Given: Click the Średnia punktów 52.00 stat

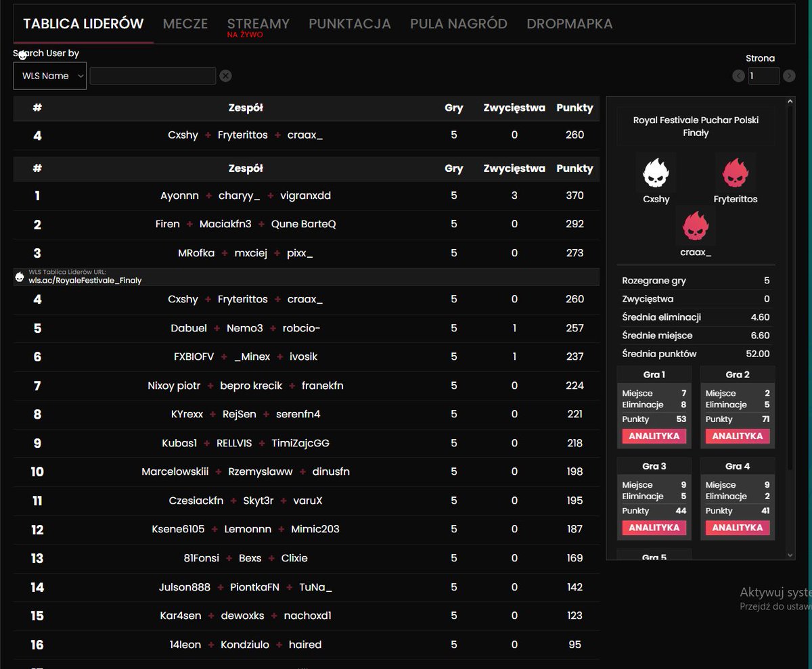Looking at the screenshot, I should 696,354.
